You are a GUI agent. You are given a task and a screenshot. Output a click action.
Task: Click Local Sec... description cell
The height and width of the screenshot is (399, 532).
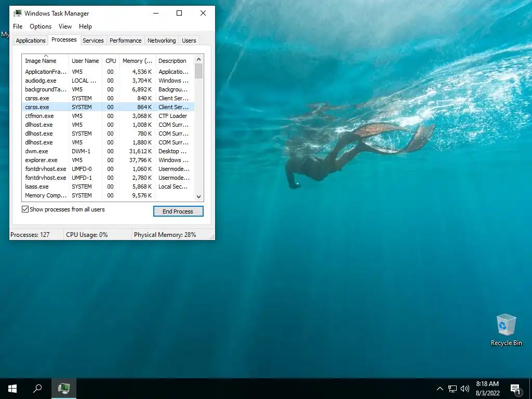pyautogui.click(x=173, y=187)
